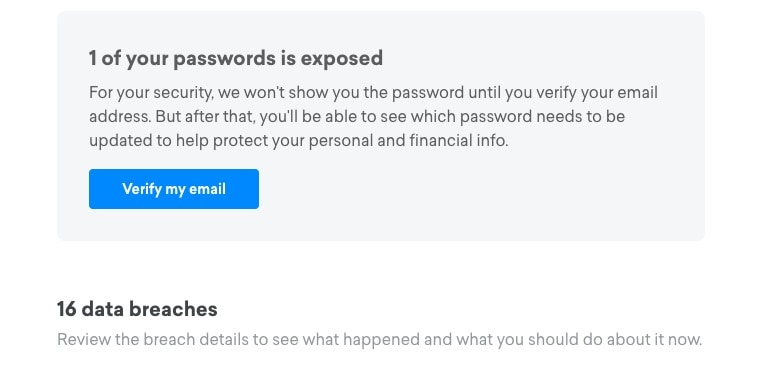This screenshot has width=760, height=377.
Task: Click the word 'exposed' in the card heading
Action: [341, 58]
